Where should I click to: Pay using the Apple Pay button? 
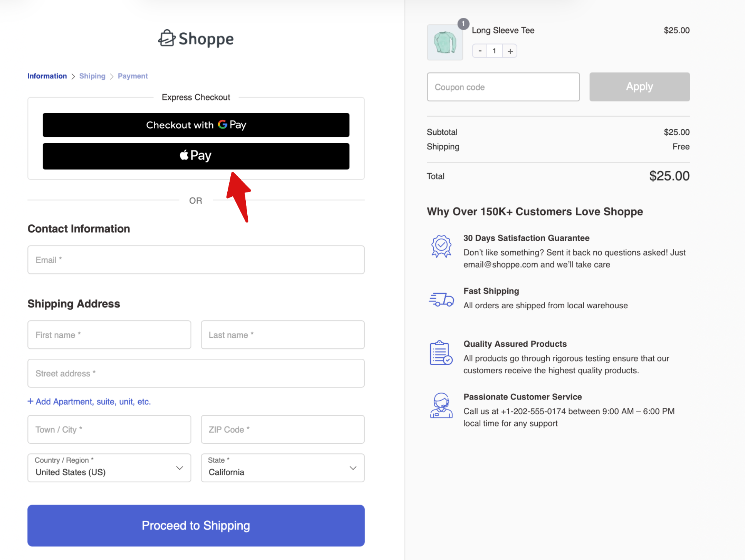pos(196,156)
